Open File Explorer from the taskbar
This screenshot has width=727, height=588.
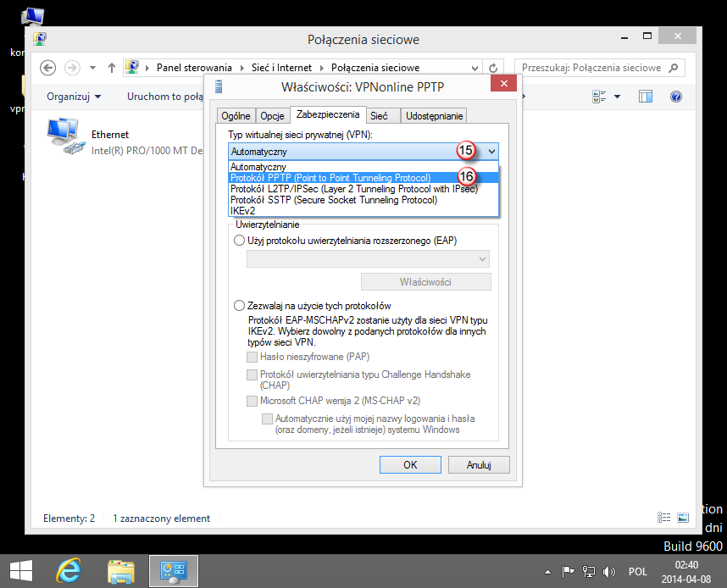click(x=121, y=571)
